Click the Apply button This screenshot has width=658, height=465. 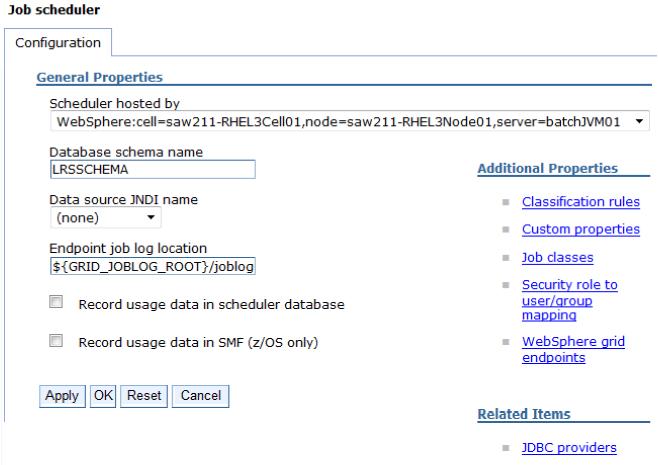coord(62,396)
